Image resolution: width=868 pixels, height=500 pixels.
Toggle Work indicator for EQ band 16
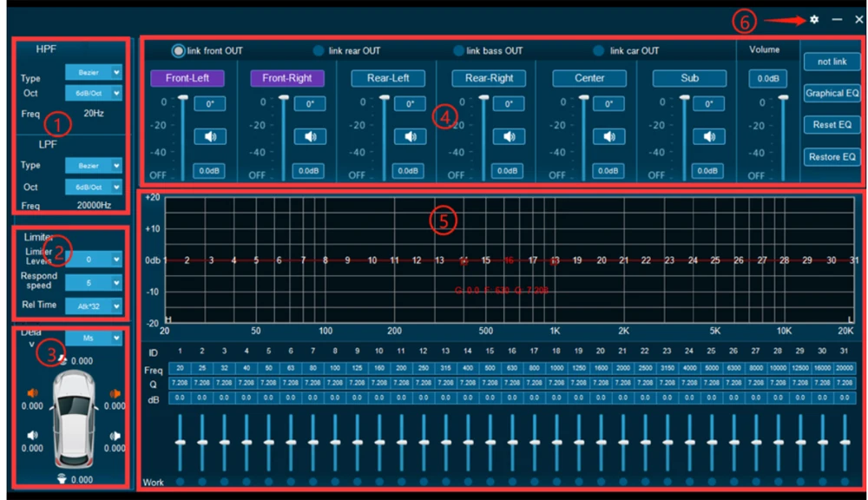(x=512, y=482)
